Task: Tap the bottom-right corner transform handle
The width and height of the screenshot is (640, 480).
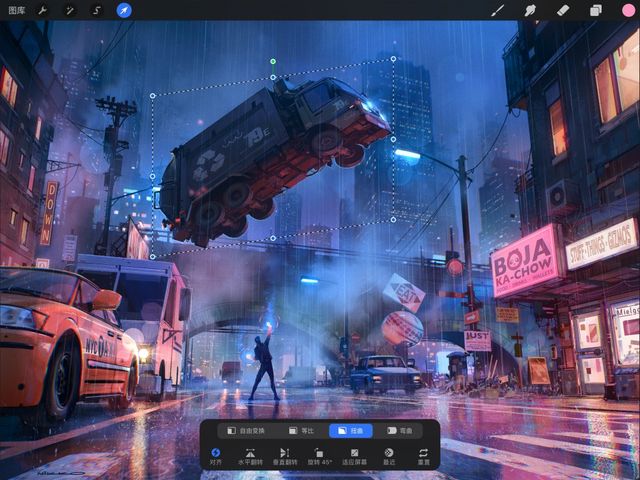Action: (x=393, y=220)
